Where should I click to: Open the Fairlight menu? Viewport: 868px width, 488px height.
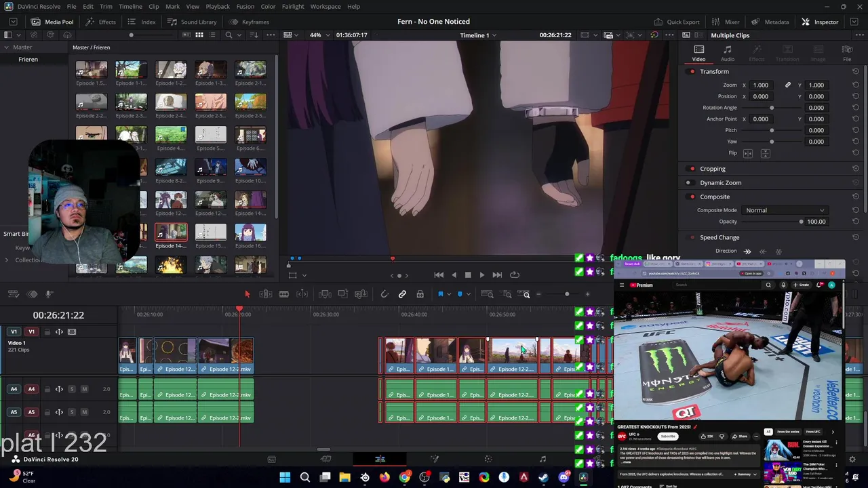293,7
